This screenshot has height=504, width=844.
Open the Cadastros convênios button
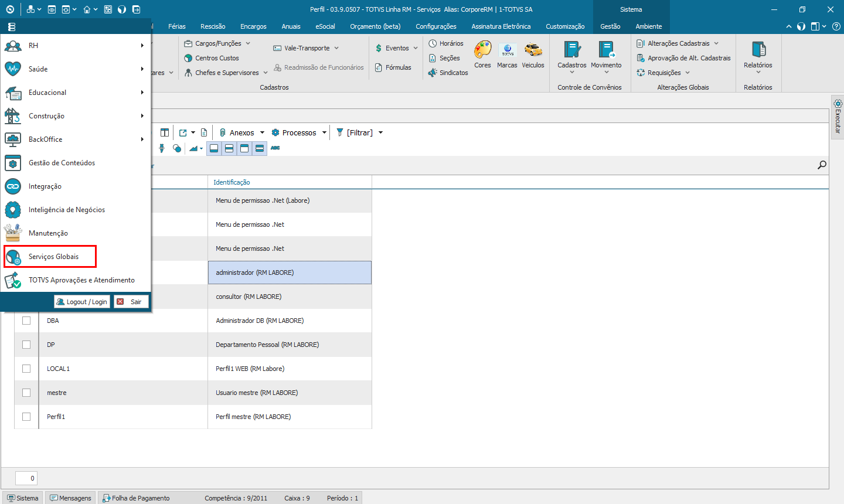click(572, 57)
